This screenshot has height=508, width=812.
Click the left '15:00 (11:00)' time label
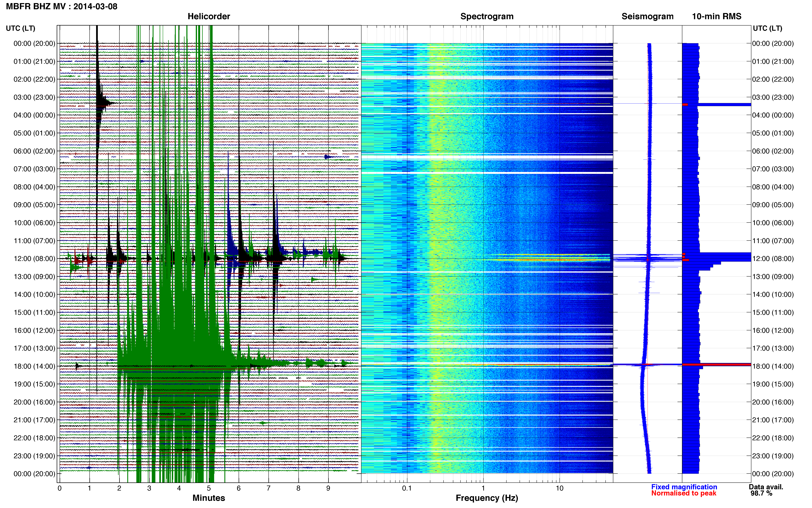(x=34, y=312)
